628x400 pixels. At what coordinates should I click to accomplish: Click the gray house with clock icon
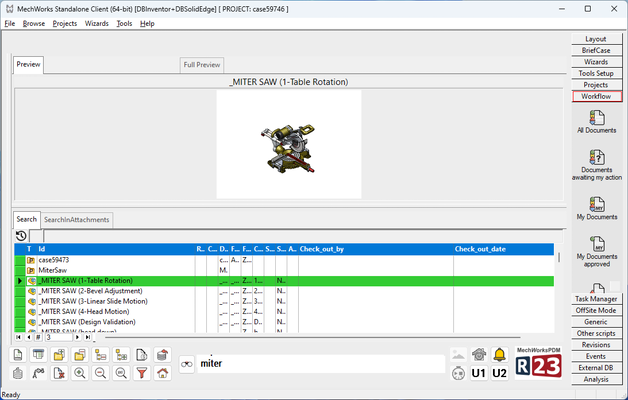click(x=479, y=355)
